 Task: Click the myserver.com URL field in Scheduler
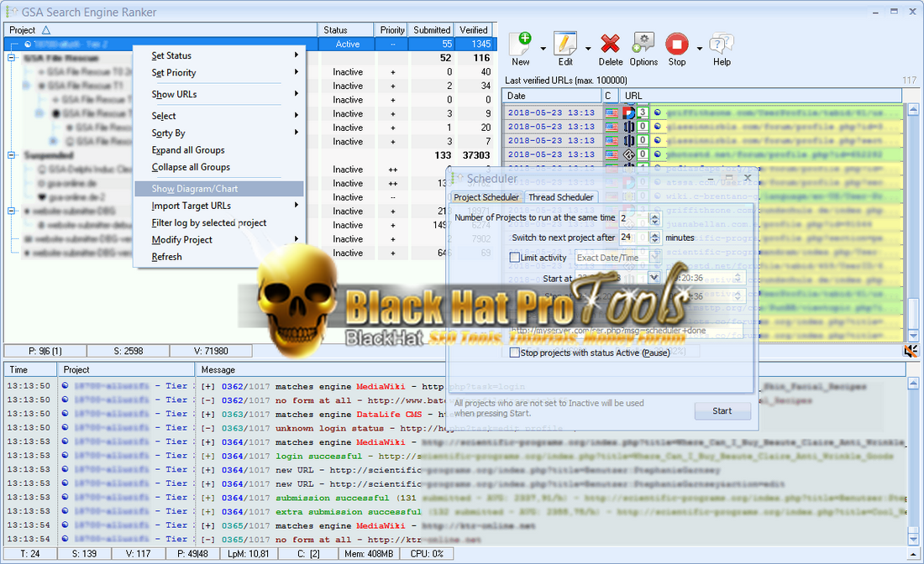click(x=626, y=331)
